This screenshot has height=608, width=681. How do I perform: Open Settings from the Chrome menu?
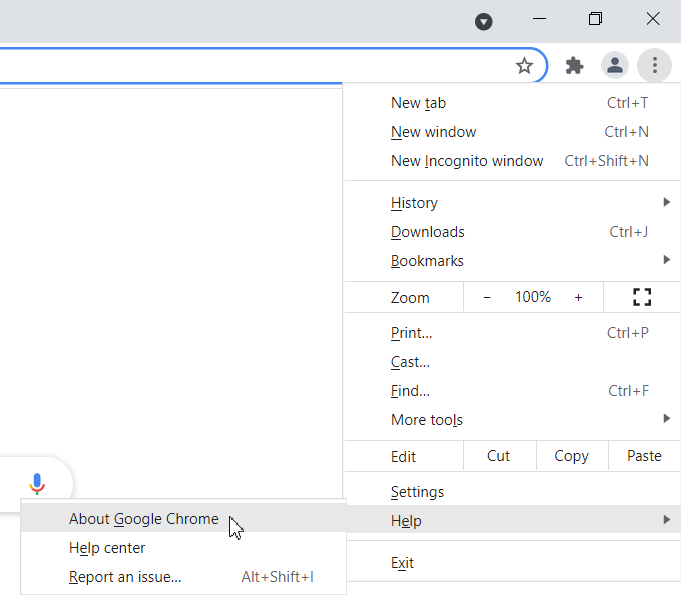[x=418, y=492]
